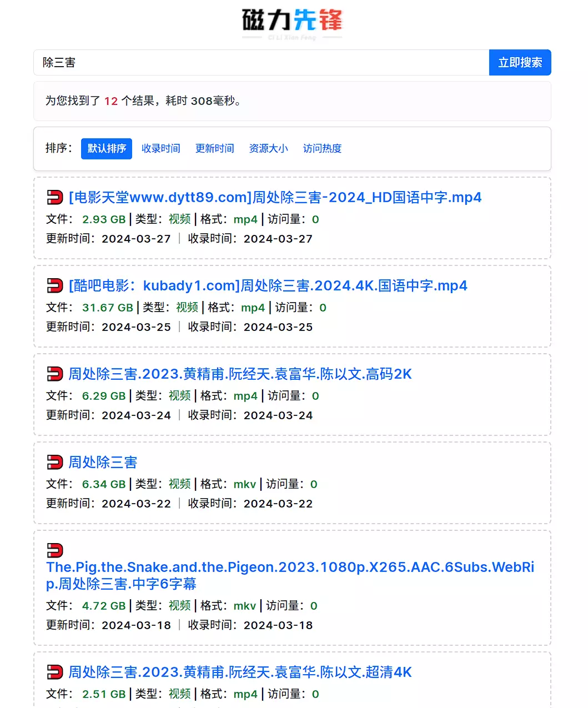This screenshot has height=708, width=588.
Task: Sort results by 更新时间
Action: pos(215,149)
